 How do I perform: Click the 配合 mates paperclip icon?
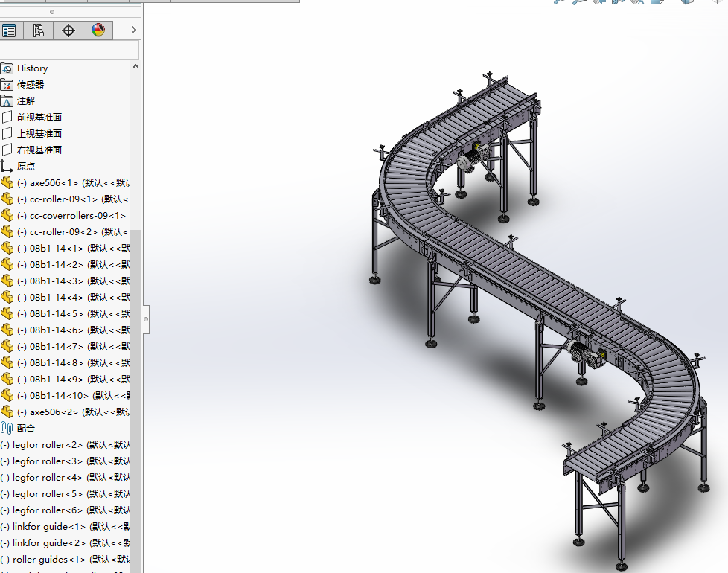point(7,429)
